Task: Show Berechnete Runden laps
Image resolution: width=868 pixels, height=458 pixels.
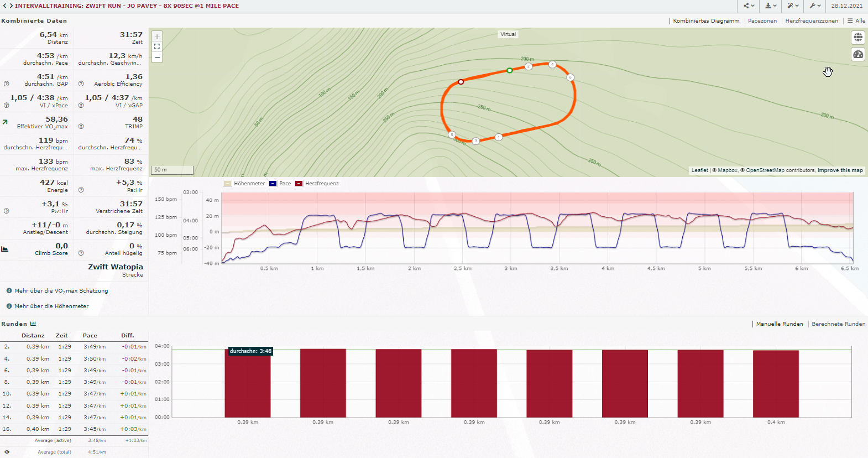Action: coord(838,324)
